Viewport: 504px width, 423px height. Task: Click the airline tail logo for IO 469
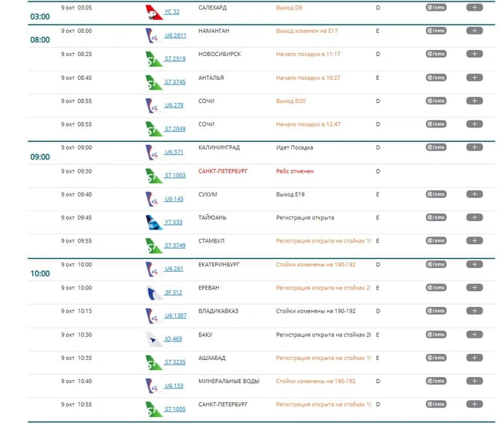click(x=154, y=339)
